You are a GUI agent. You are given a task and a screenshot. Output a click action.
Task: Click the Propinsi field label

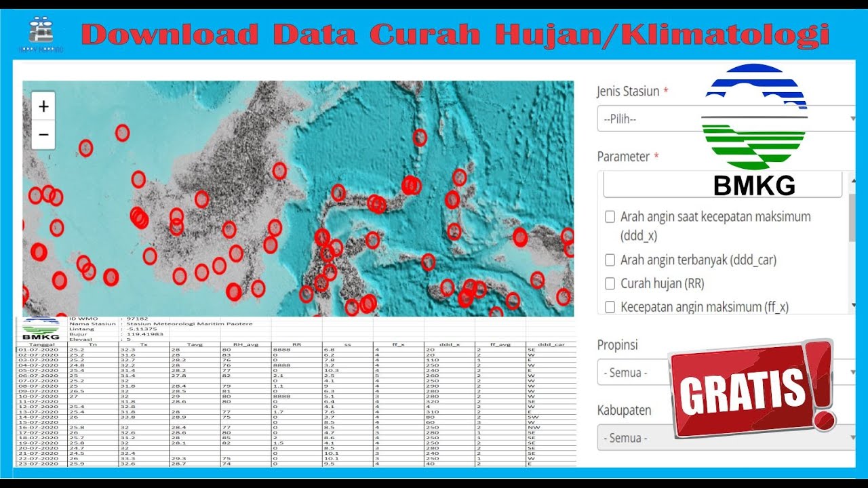click(617, 345)
